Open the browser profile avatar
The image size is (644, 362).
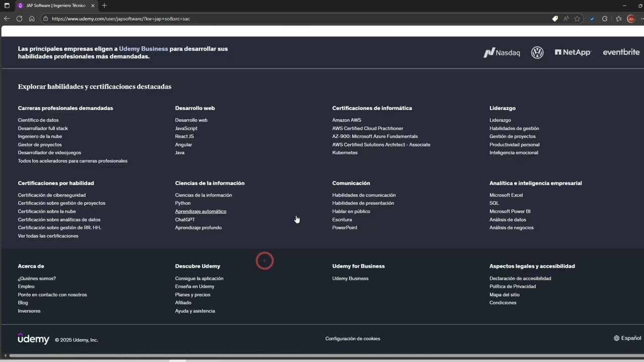(631, 19)
